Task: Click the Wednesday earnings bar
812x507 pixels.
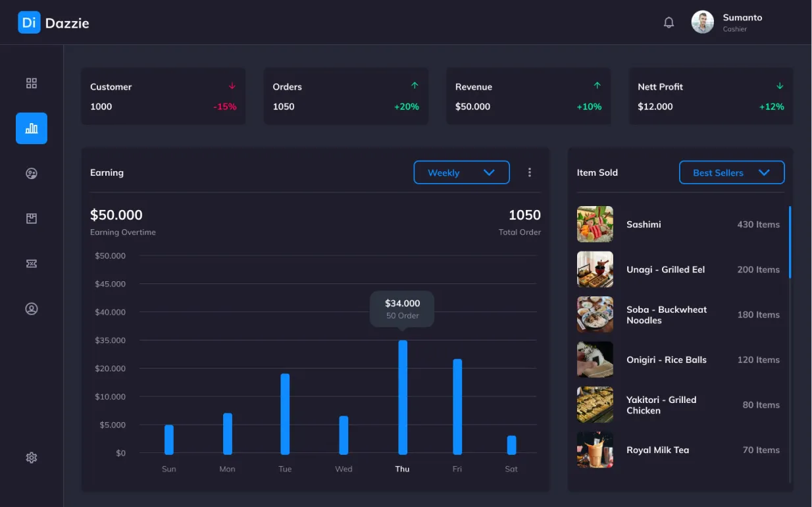Action: pyautogui.click(x=343, y=435)
